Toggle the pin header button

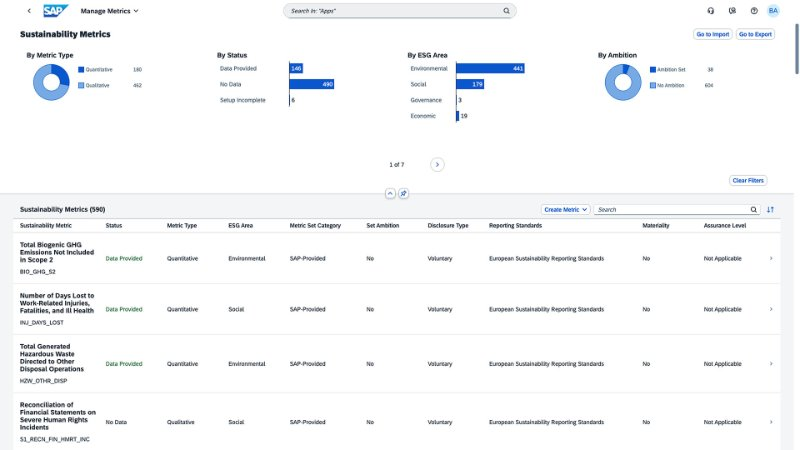click(403, 193)
